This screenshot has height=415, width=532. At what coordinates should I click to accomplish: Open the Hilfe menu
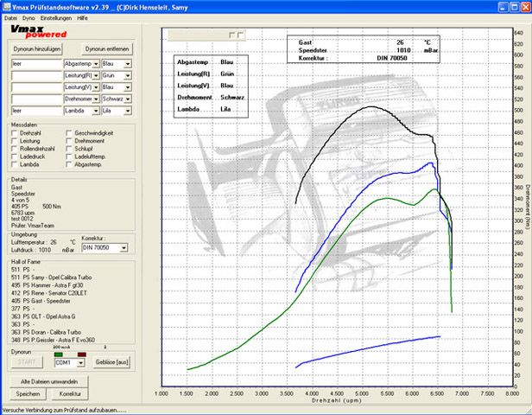click(82, 18)
